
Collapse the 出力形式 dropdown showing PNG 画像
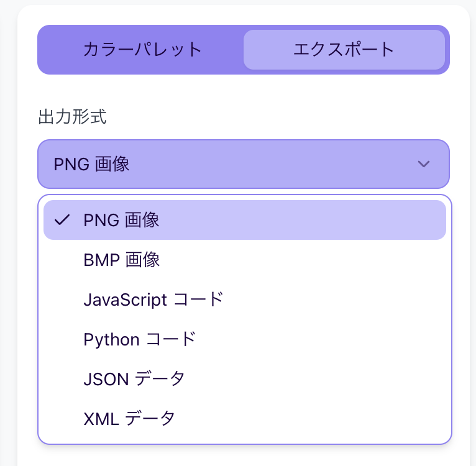coord(243,164)
